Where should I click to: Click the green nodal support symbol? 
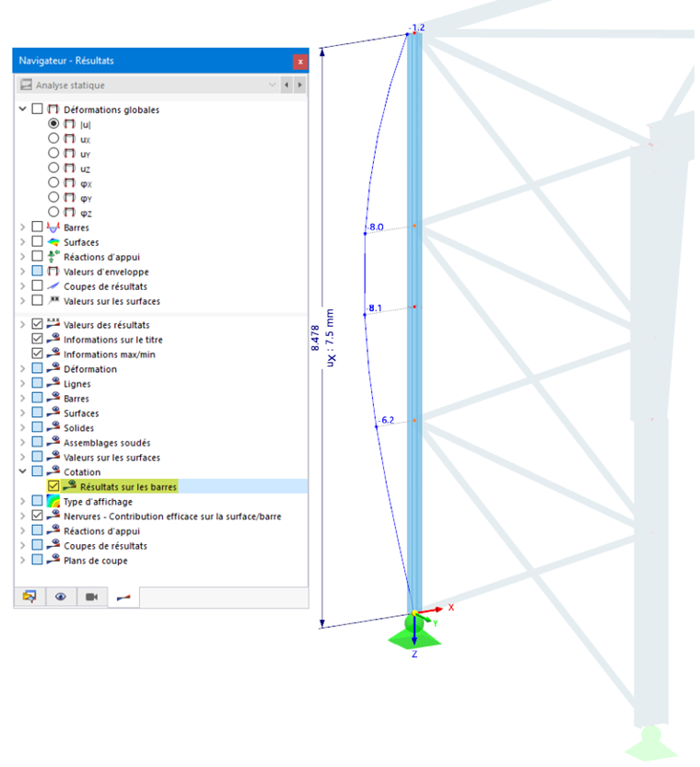(x=414, y=633)
